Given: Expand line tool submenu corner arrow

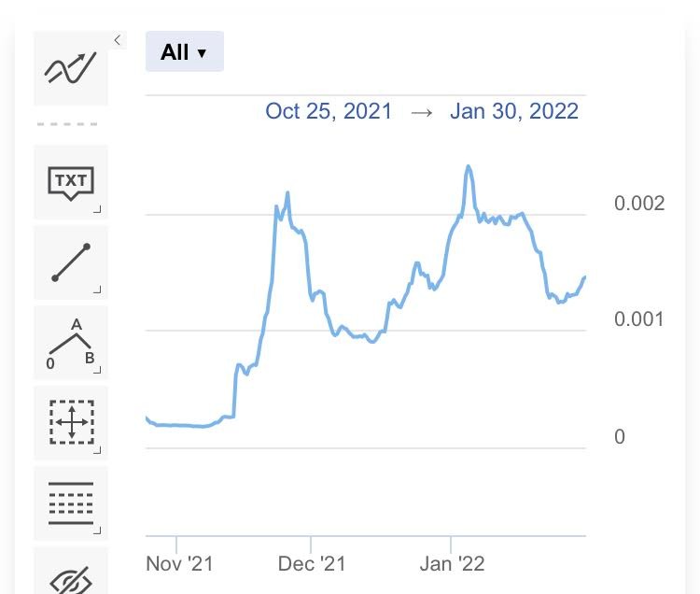Looking at the screenshot, I should click(97, 290).
